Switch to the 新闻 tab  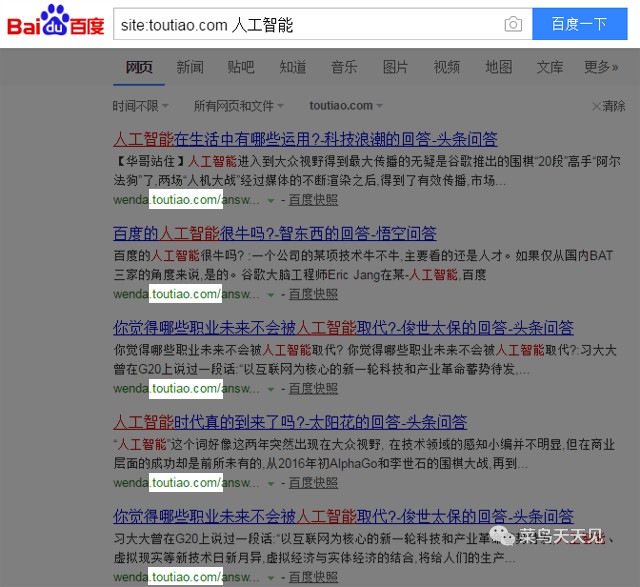click(190, 67)
